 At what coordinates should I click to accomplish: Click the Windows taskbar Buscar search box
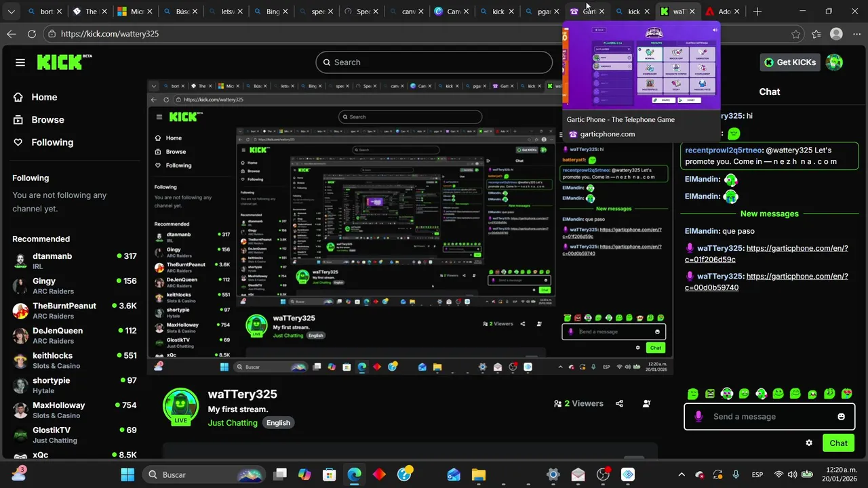coord(203,474)
